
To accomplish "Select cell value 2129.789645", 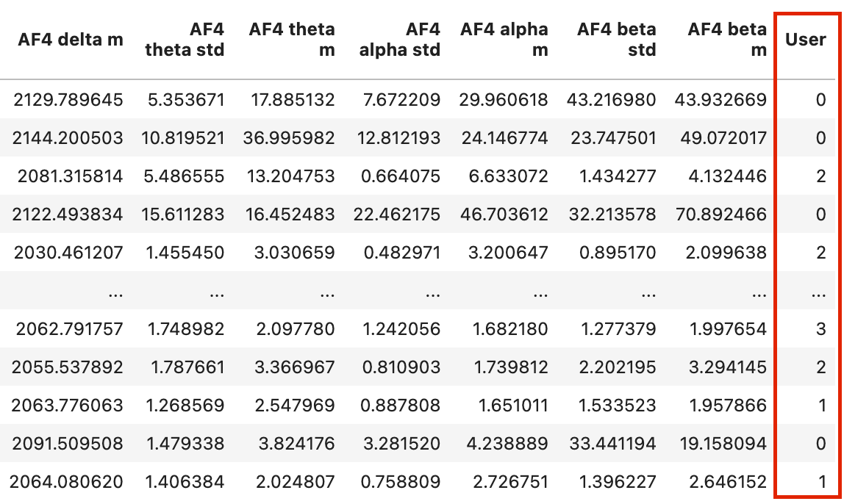I will point(68,99).
